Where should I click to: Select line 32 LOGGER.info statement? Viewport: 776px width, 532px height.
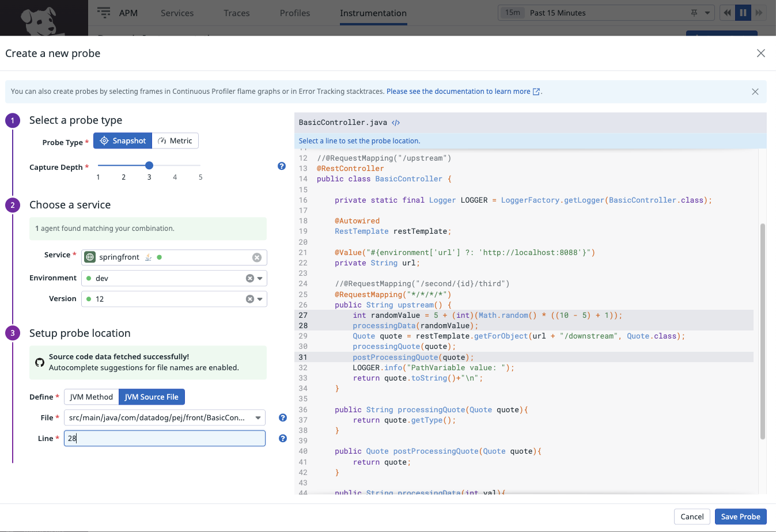[x=524, y=367]
